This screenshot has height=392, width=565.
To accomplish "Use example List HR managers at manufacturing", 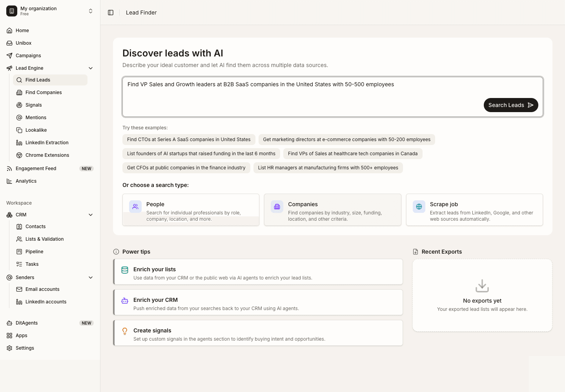I will (x=328, y=168).
